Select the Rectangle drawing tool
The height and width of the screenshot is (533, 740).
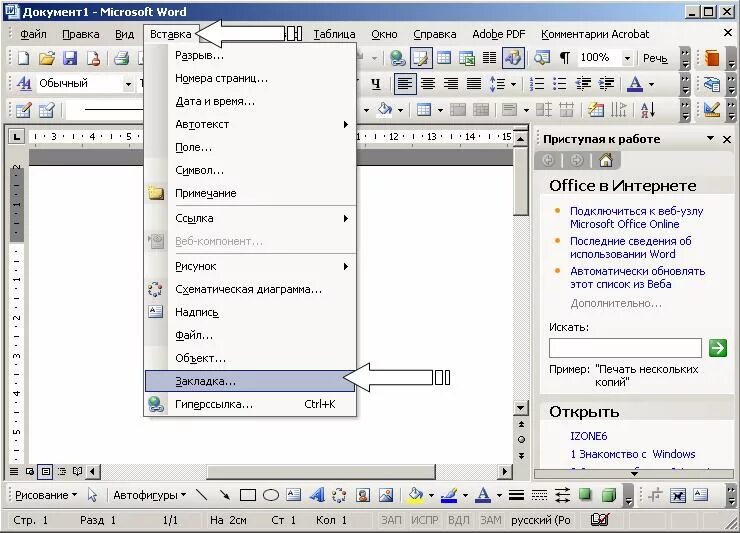(x=248, y=495)
